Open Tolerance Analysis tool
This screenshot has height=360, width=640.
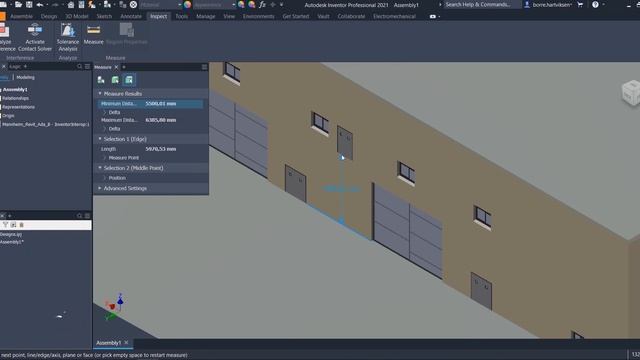pyautogui.click(x=68, y=38)
